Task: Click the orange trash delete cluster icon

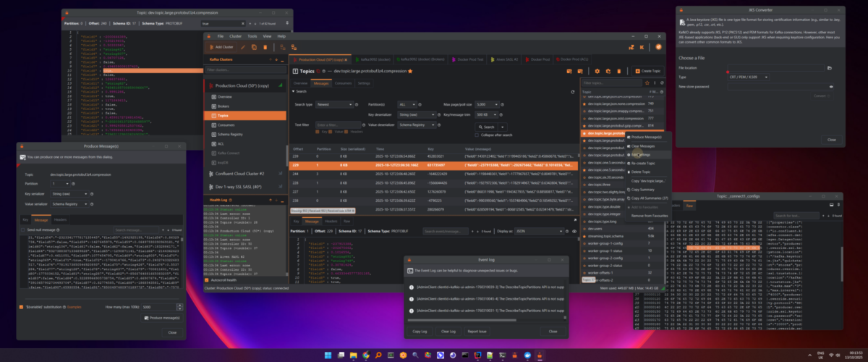Action: coord(265,47)
